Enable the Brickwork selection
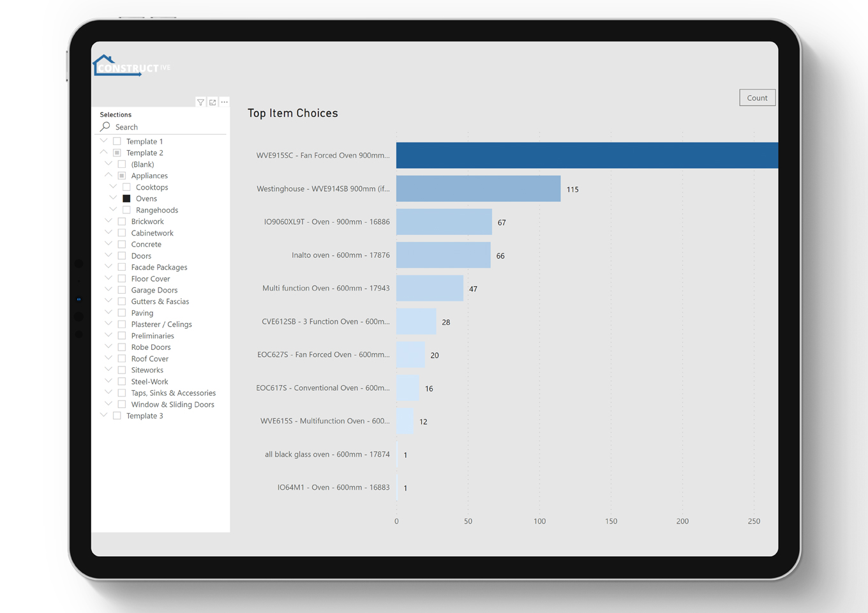Viewport: 868px width, 613px height. tap(122, 221)
